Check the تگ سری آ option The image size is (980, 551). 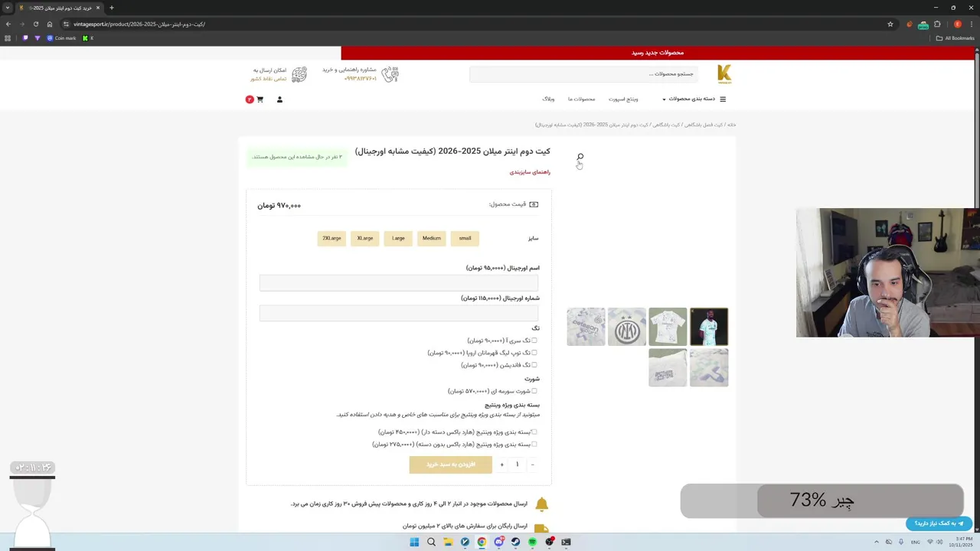point(534,341)
